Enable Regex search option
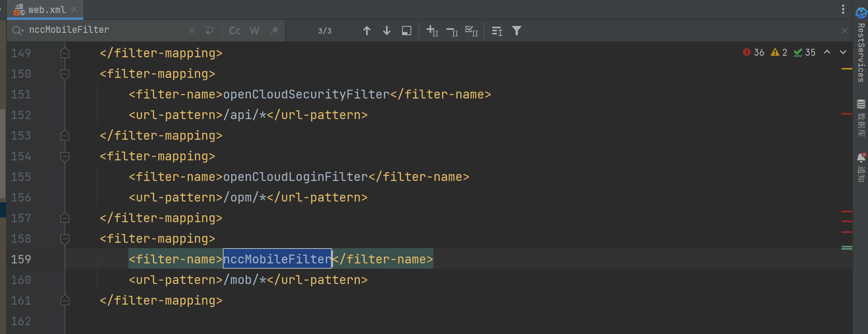The width and height of the screenshot is (868, 334). (x=274, y=31)
